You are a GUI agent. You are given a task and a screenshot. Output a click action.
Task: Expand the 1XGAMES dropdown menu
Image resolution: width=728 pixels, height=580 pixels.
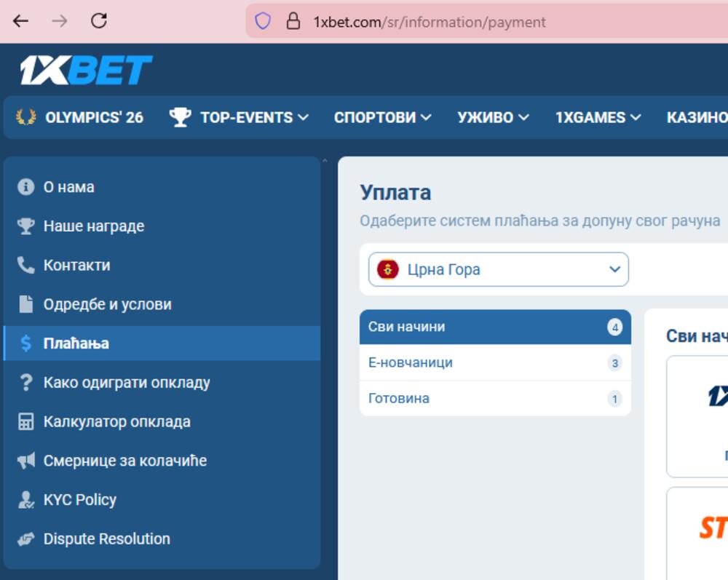[x=598, y=117]
